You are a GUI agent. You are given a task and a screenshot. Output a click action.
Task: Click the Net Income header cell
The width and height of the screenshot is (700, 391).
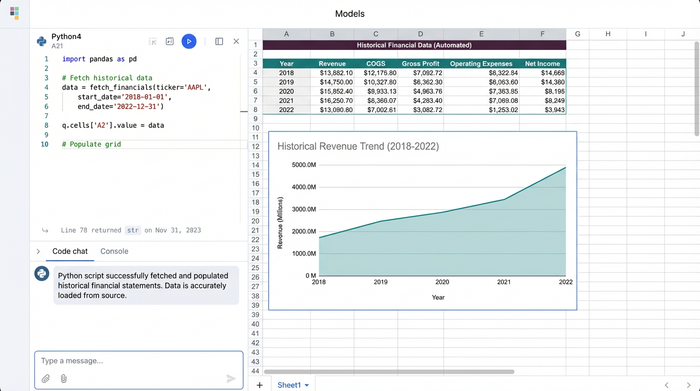click(x=542, y=63)
